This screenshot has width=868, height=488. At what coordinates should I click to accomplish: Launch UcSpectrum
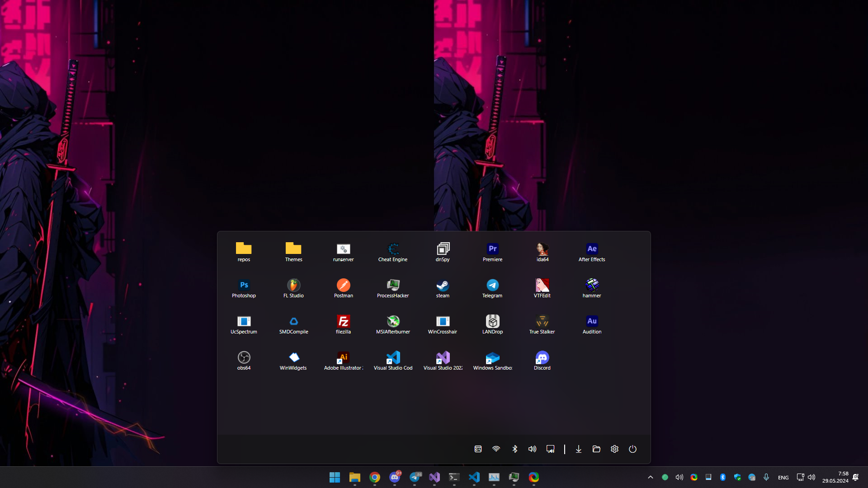244,324
